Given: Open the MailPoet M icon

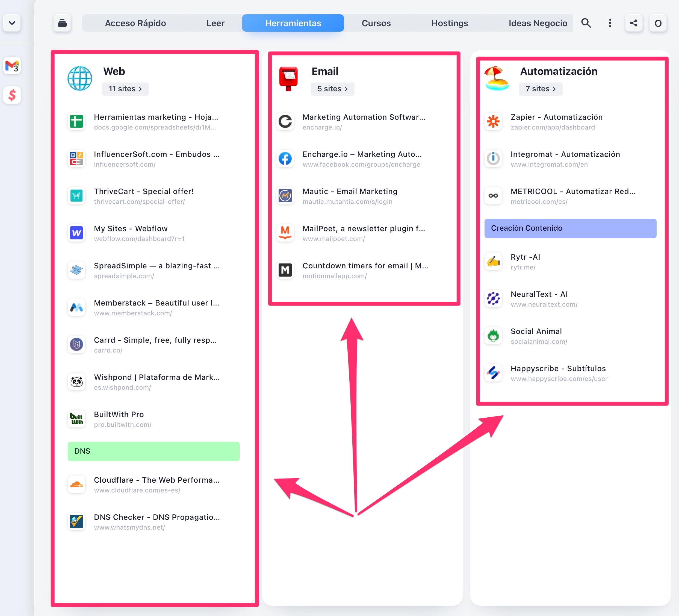Looking at the screenshot, I should 285,233.
